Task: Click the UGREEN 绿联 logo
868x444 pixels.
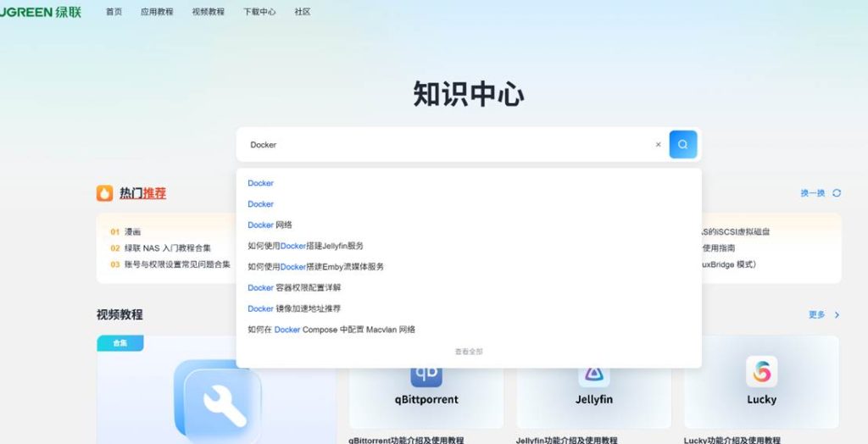Action: coord(41,12)
